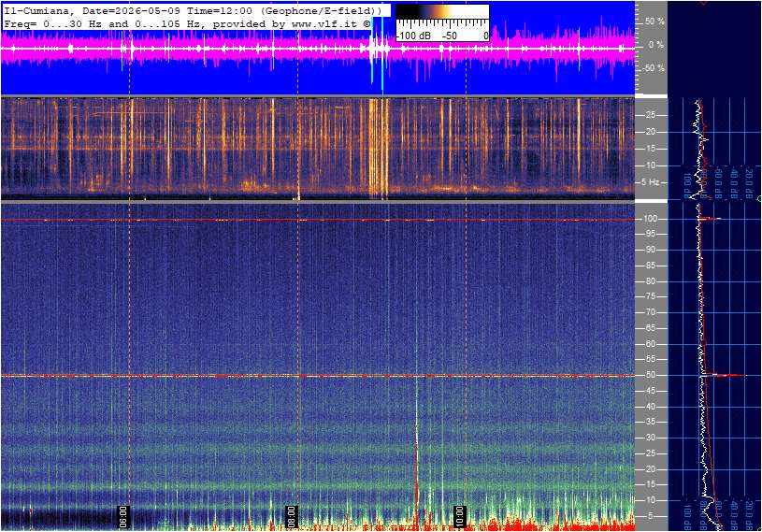Click the 100 Hz peak in the spectrum graph
This screenshot has height=532, width=762.
pos(710,219)
